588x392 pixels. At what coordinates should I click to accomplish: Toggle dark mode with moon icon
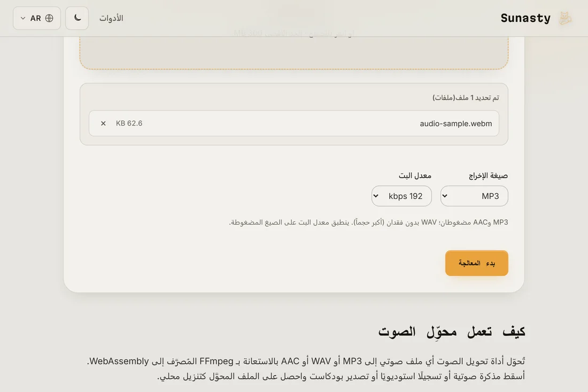pyautogui.click(x=77, y=18)
